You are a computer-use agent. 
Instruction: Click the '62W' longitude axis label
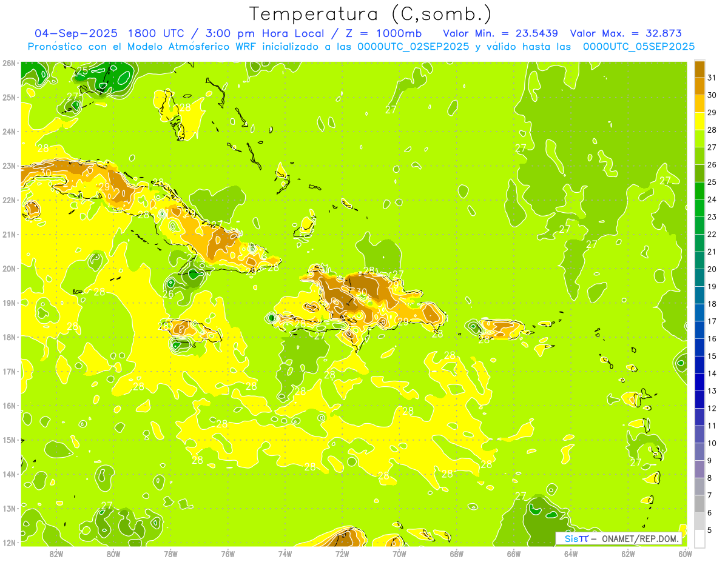coord(628,554)
